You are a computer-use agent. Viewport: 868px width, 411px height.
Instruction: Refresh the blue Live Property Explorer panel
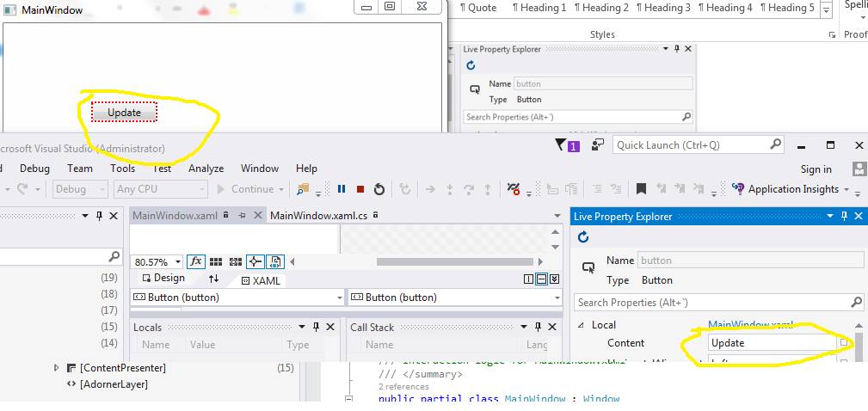pos(583,237)
